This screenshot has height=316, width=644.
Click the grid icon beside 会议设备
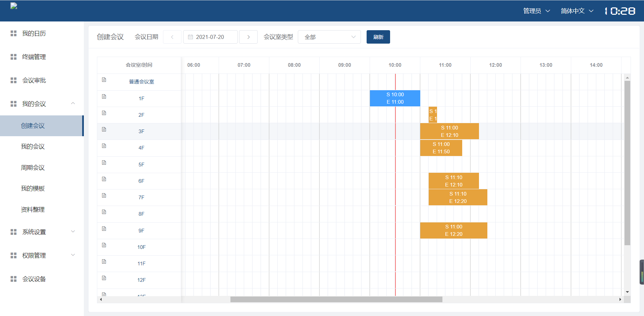13,279
